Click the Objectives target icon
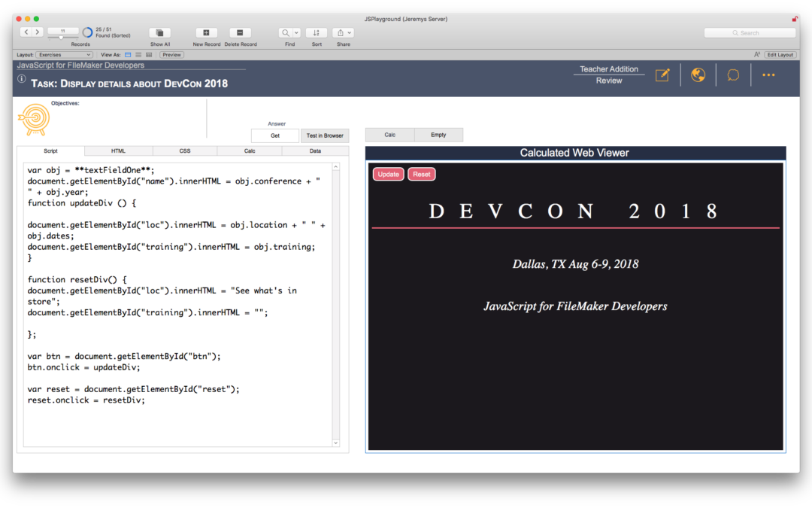The width and height of the screenshot is (812, 508). pos(34,119)
